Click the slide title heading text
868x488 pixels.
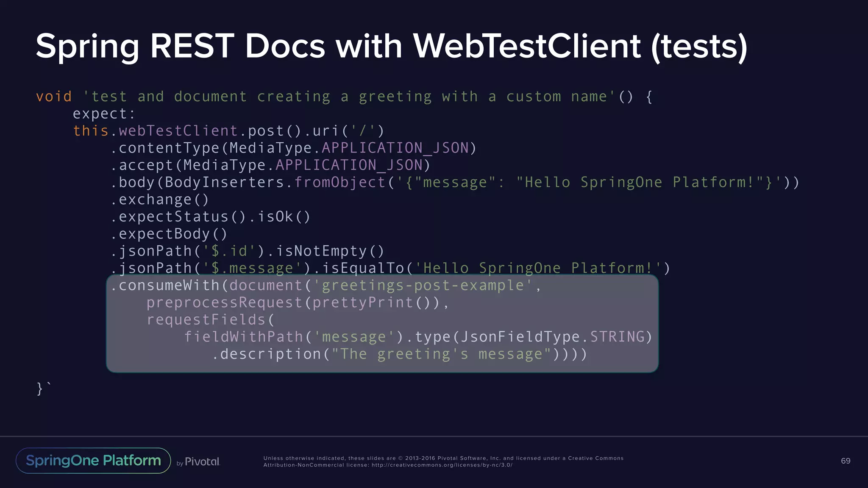(392, 46)
